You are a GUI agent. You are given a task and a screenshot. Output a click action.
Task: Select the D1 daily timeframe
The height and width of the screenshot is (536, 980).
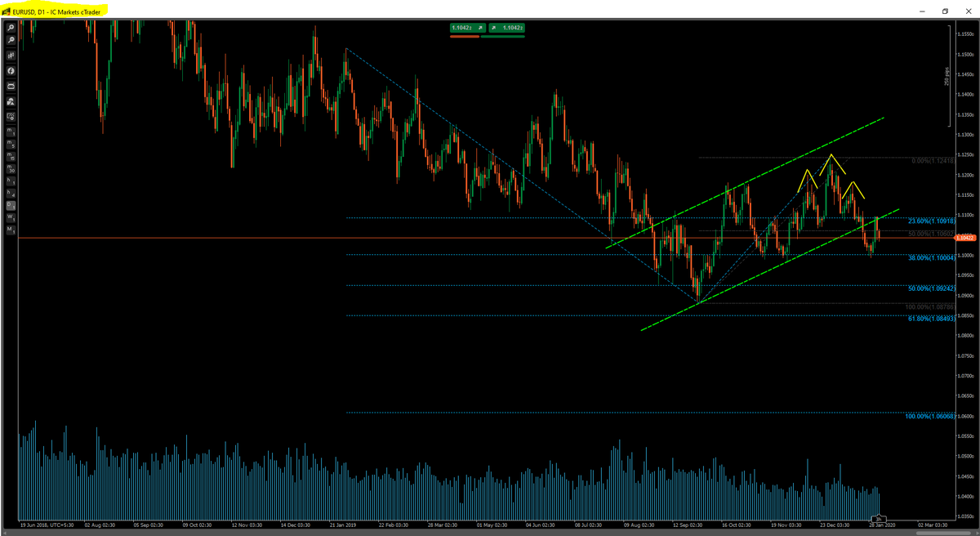(x=11, y=206)
